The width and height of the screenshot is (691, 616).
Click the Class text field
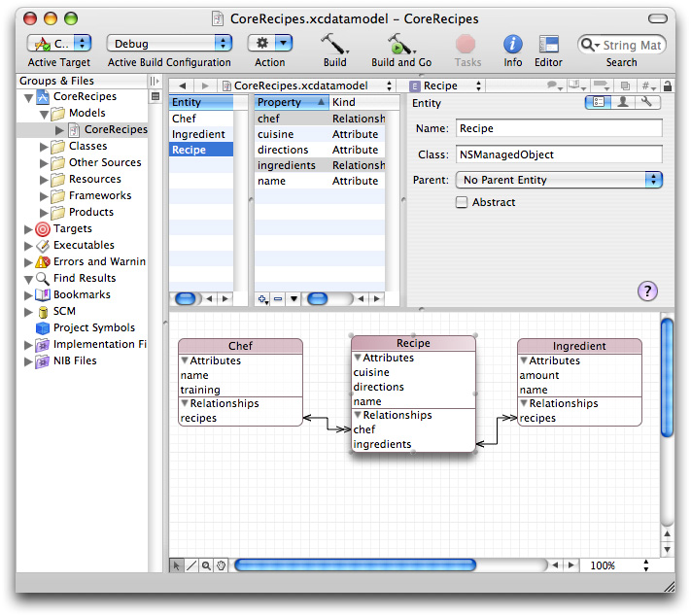pyautogui.click(x=559, y=154)
